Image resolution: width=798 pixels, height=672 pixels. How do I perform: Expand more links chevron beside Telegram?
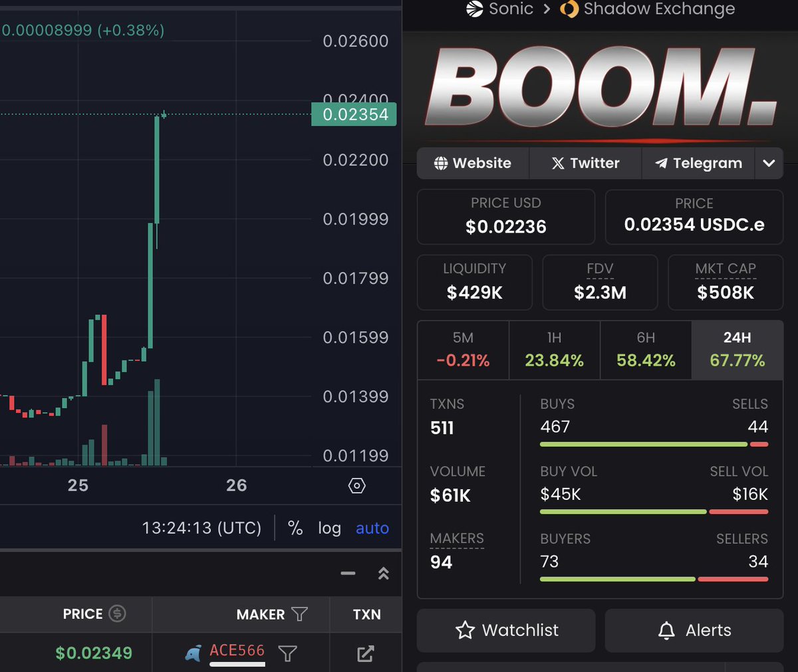769,164
